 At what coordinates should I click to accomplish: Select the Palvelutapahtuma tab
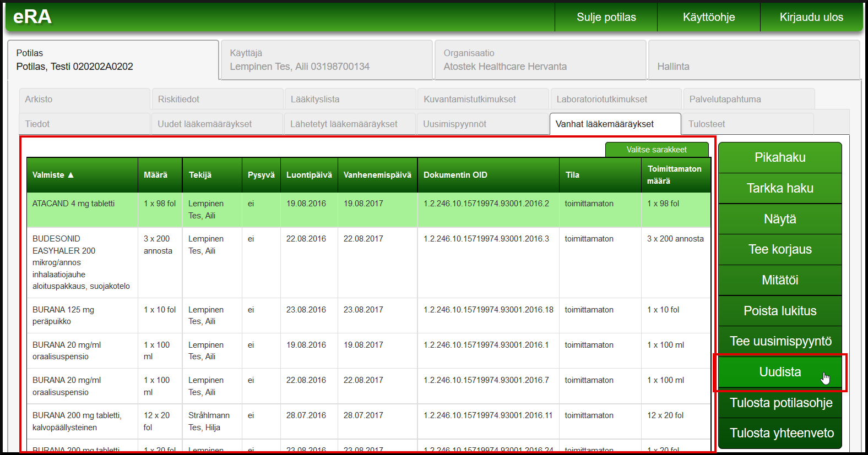click(749, 99)
